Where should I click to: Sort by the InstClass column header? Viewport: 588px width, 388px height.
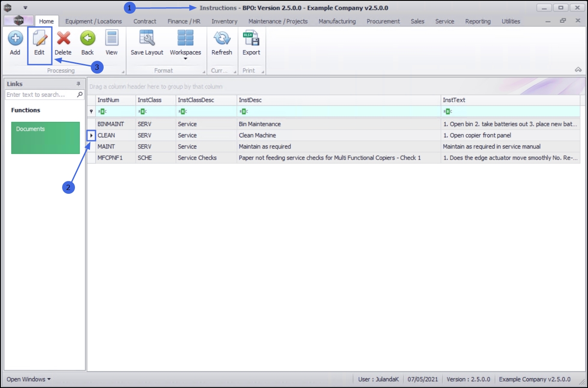(x=155, y=100)
